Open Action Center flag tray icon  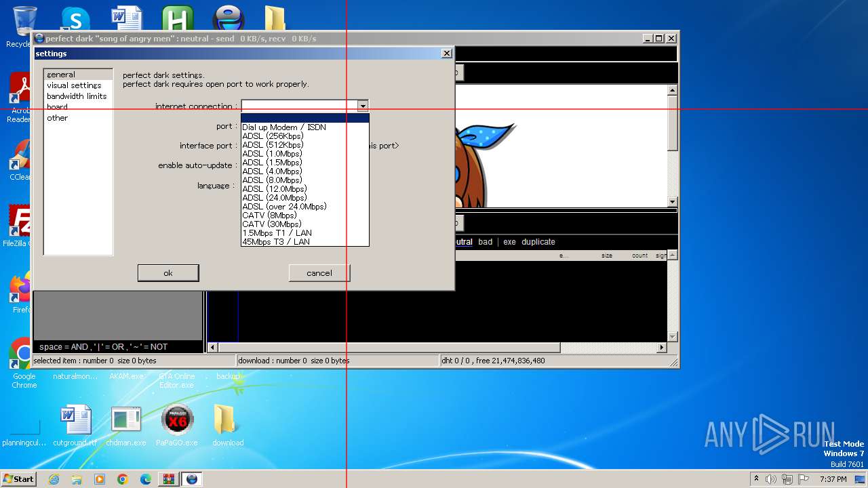pyautogui.click(x=804, y=479)
